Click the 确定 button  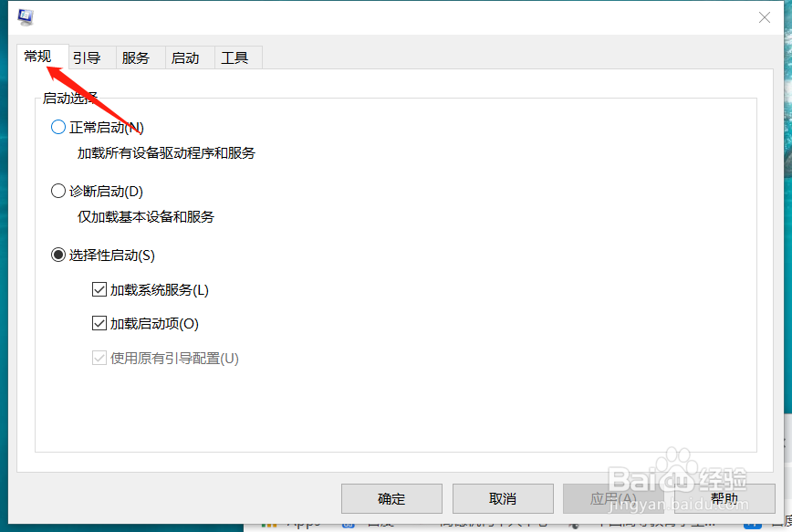pos(391,498)
